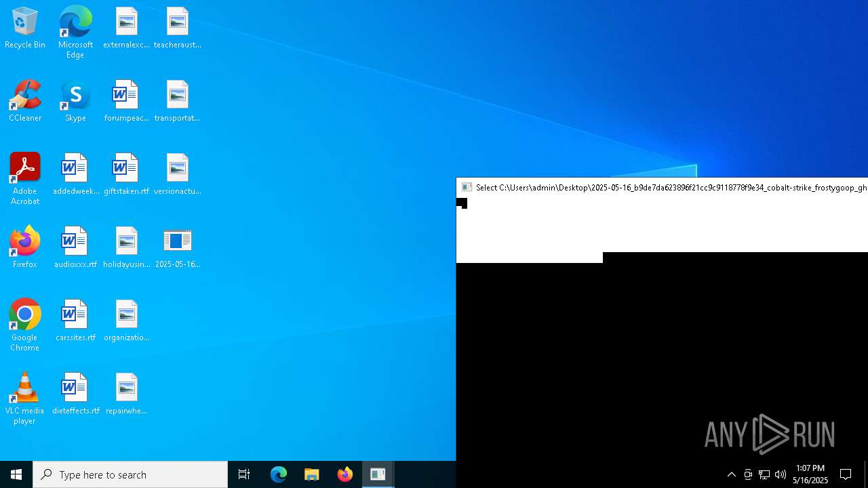Open the Firefox desktop shortcut
This screenshot has height=488, width=868.
(x=25, y=248)
